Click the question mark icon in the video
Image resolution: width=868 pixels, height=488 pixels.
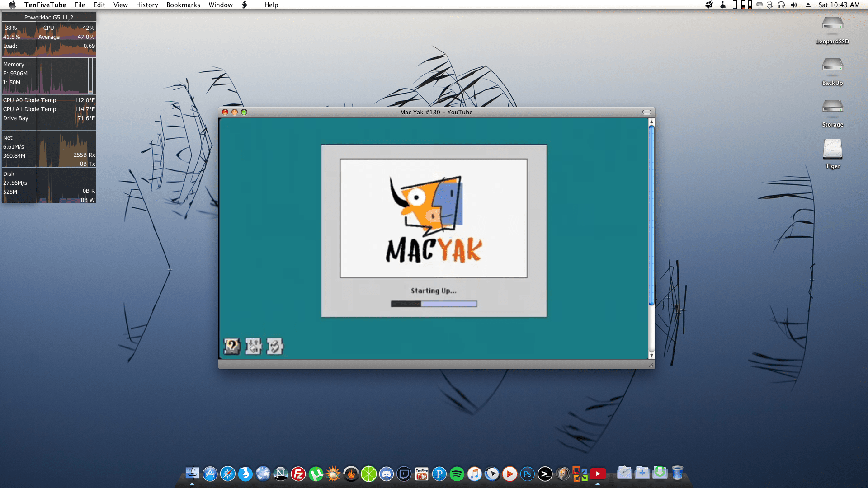231,346
